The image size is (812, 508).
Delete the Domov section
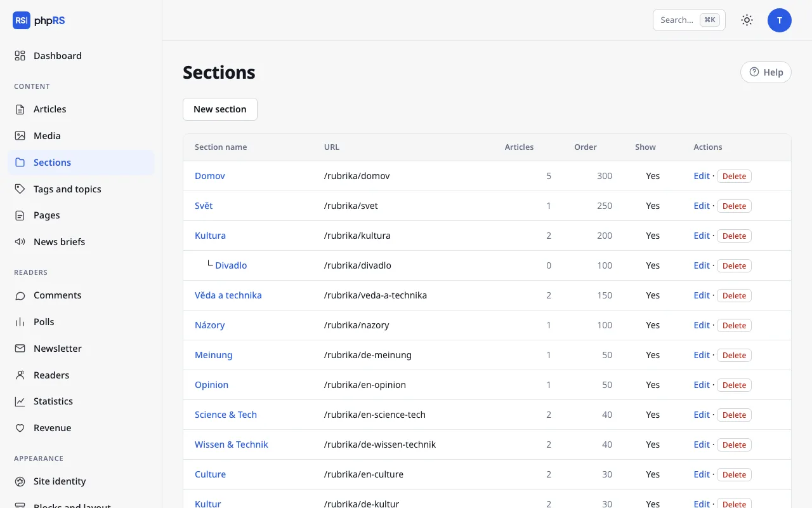[x=734, y=177]
